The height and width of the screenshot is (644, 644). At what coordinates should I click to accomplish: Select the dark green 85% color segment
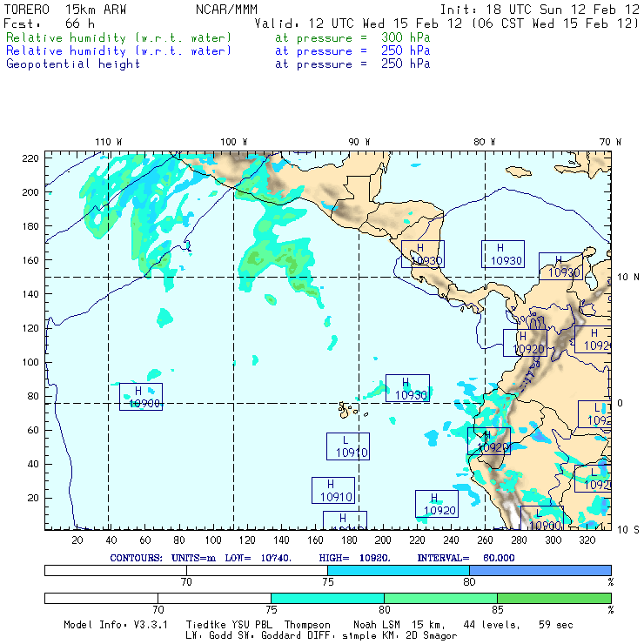(x=553, y=598)
